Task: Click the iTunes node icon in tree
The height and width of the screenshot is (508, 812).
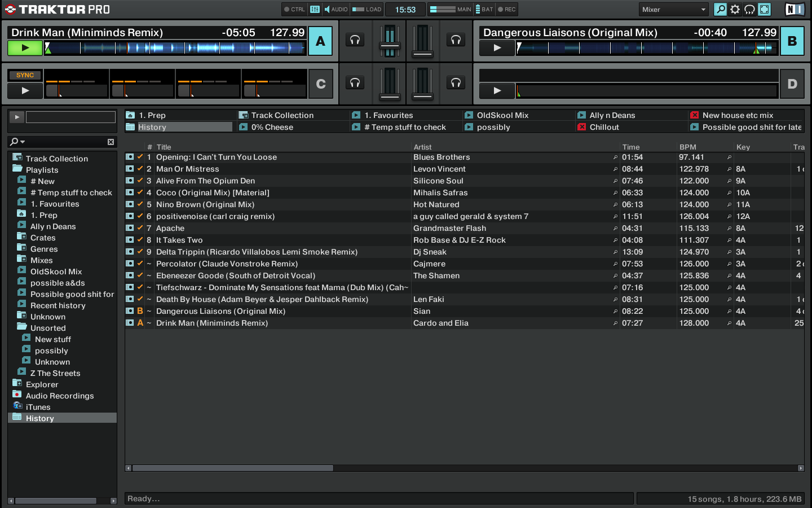Action: (x=17, y=406)
